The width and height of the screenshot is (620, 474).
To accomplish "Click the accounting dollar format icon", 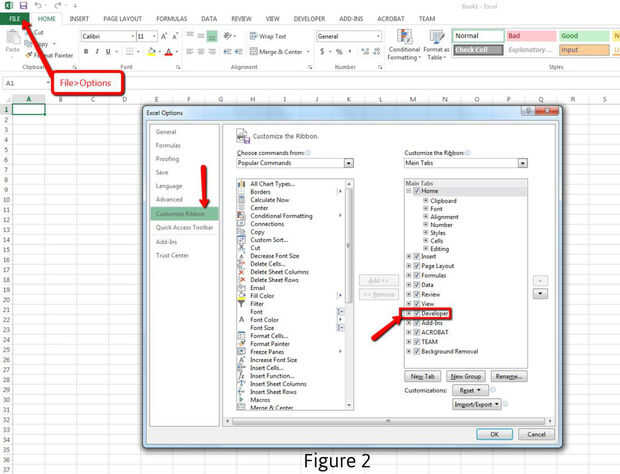I will click(322, 52).
